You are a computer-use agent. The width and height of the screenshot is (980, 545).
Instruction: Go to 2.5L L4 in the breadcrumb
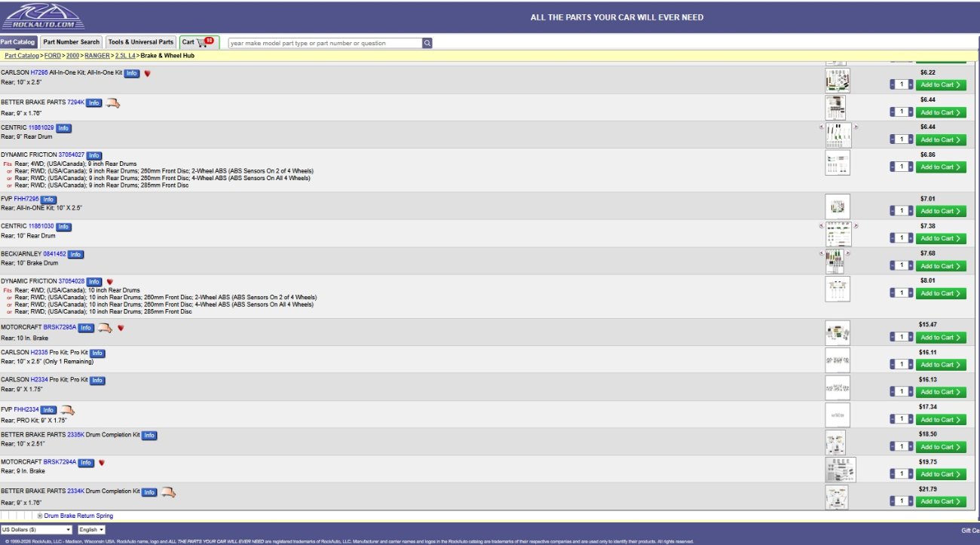coord(125,56)
